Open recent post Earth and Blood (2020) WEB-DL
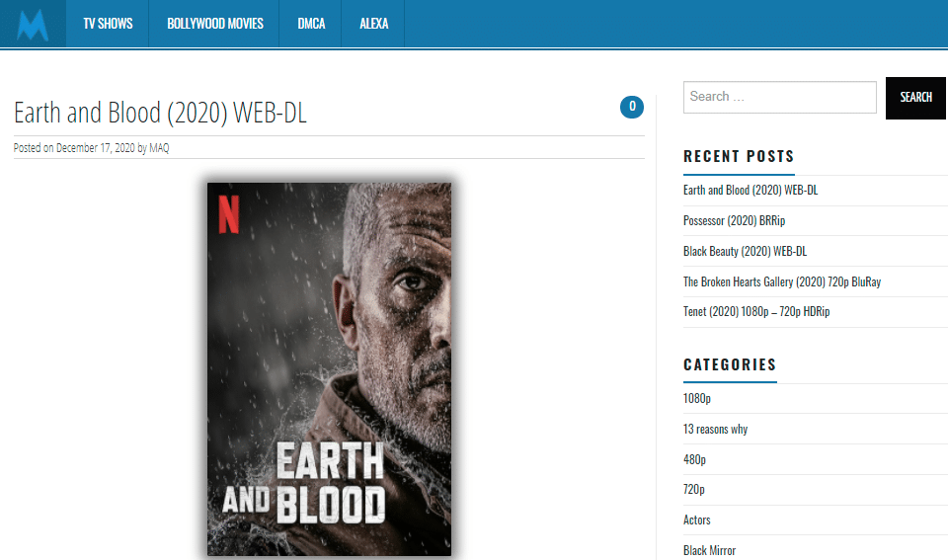This screenshot has width=948, height=560. coord(750,190)
